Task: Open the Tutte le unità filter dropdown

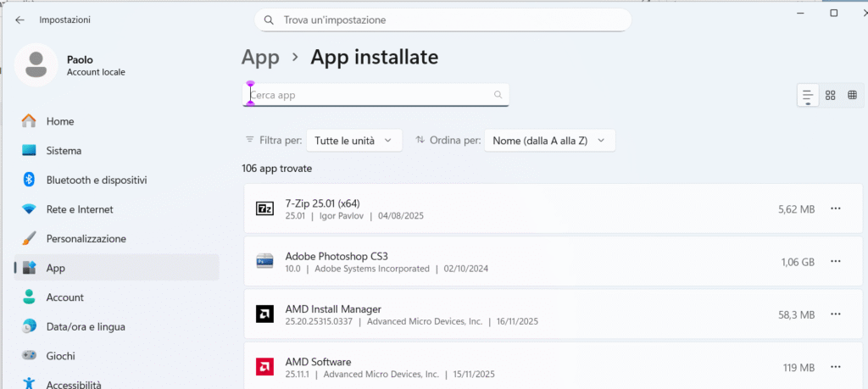Action: (353, 141)
